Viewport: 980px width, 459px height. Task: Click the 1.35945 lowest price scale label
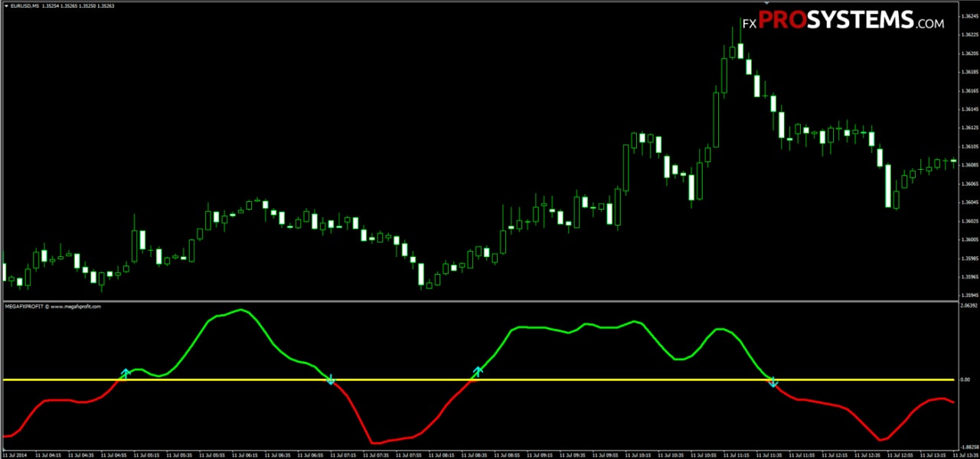click(969, 295)
